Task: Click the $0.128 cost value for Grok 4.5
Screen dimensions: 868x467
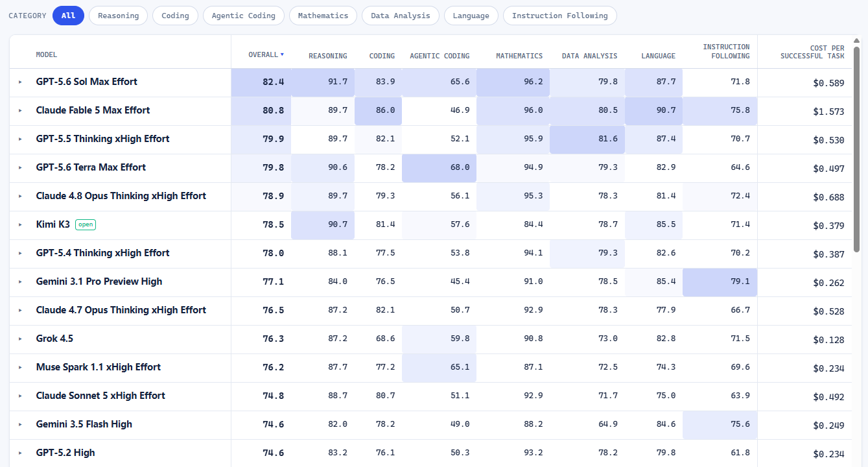Action: click(x=829, y=340)
